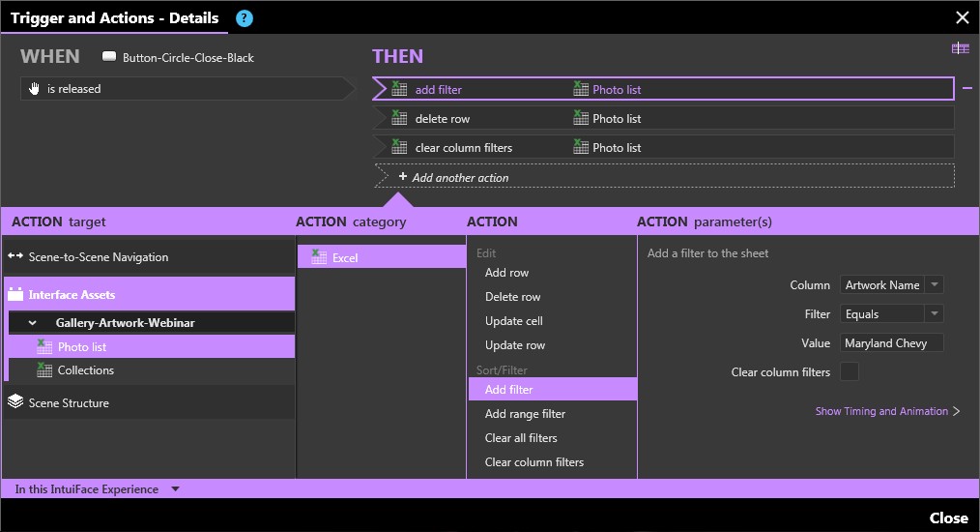Select the delete row action entry

point(663,118)
